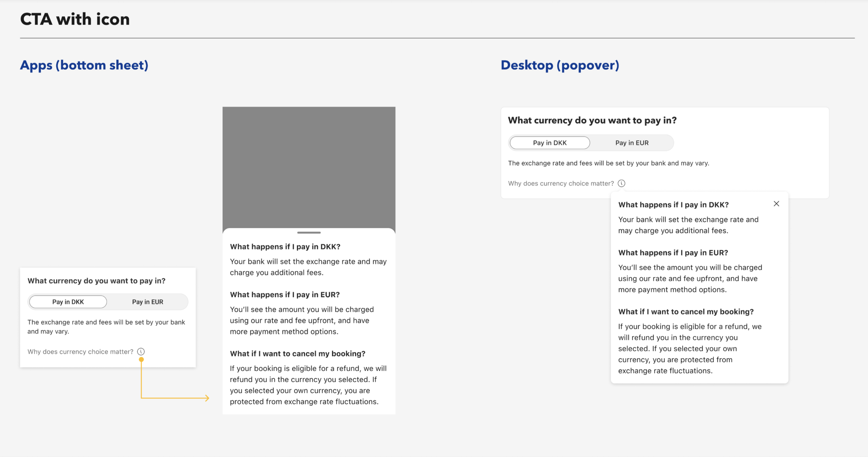Click the yellow arrow head pointing to sheet
This screenshot has height=457, width=868.
click(207, 398)
